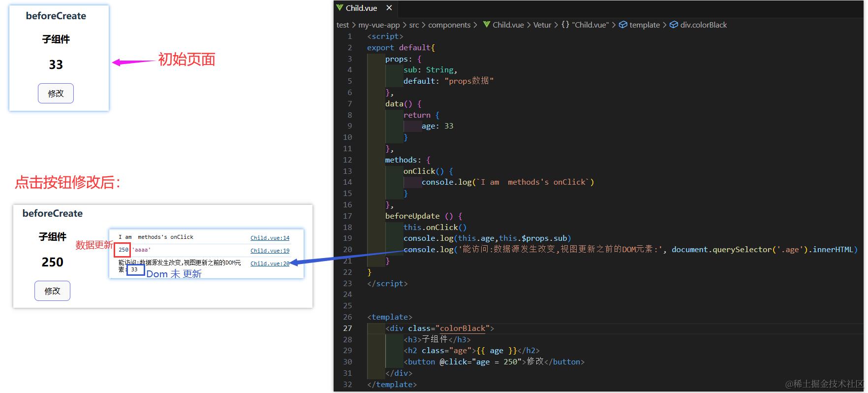Click 'beforeCreate' heading in initial page
Image resolution: width=868 pixels, height=393 pixels.
coord(56,16)
